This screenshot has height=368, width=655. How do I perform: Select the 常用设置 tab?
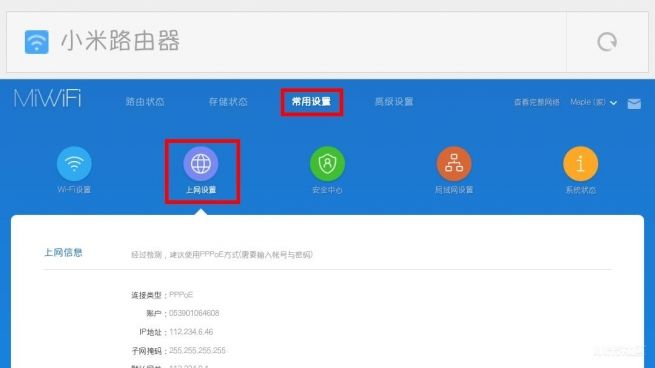click(312, 102)
